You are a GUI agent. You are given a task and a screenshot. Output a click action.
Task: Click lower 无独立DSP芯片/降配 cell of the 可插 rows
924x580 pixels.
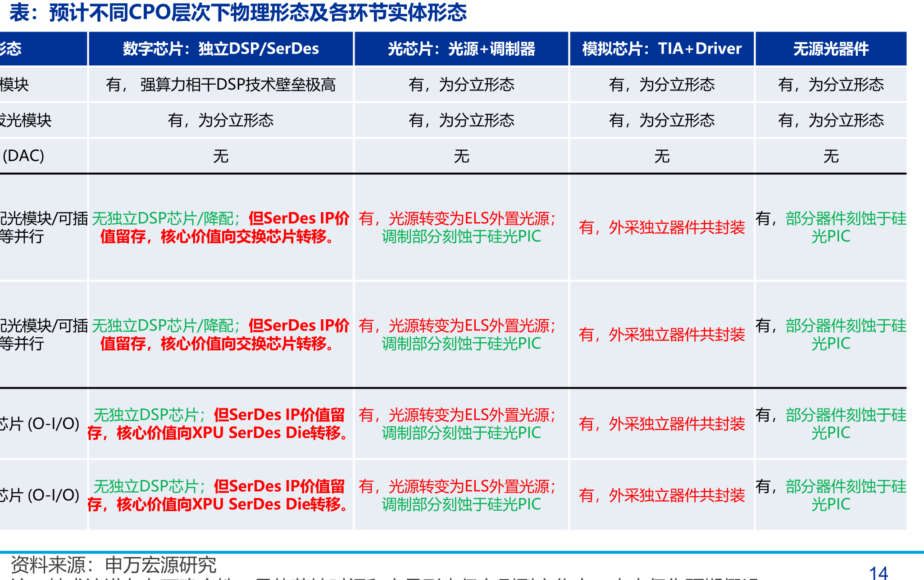click(221, 335)
